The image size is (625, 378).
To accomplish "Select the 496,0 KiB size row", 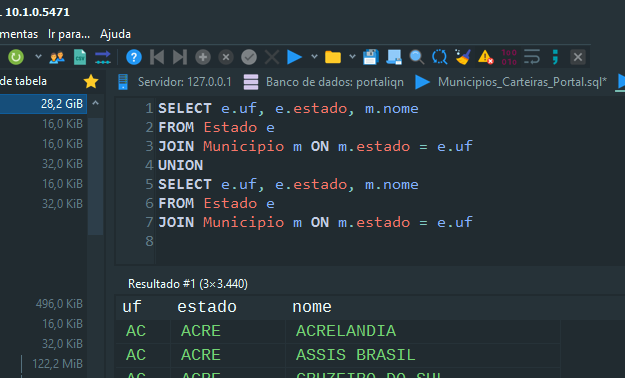I will pos(43,304).
